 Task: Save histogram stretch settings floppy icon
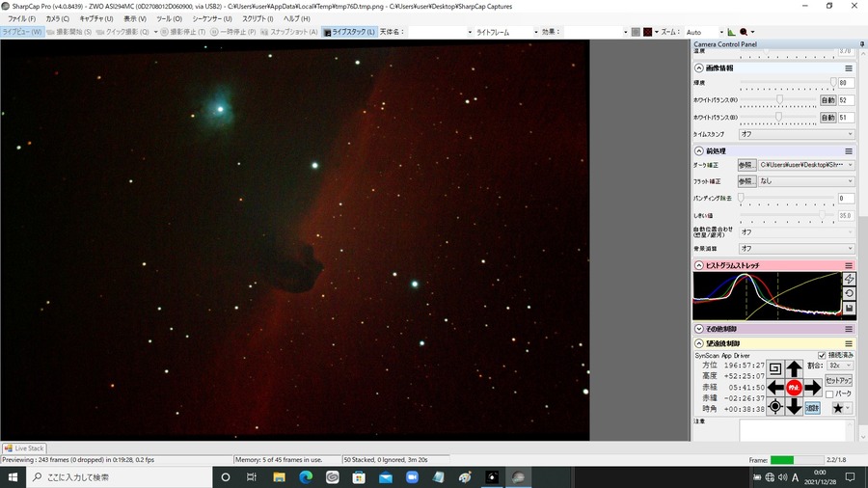[x=849, y=309]
